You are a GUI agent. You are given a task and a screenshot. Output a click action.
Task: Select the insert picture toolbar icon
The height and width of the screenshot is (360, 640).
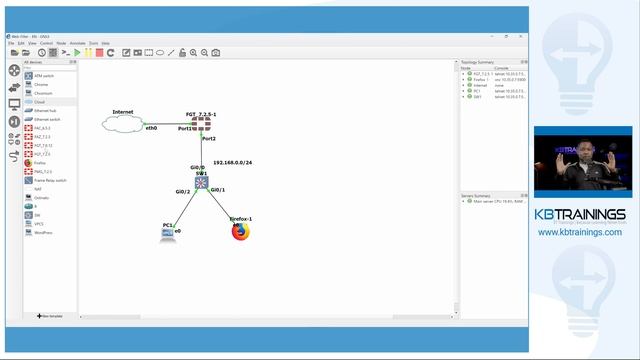point(138,53)
